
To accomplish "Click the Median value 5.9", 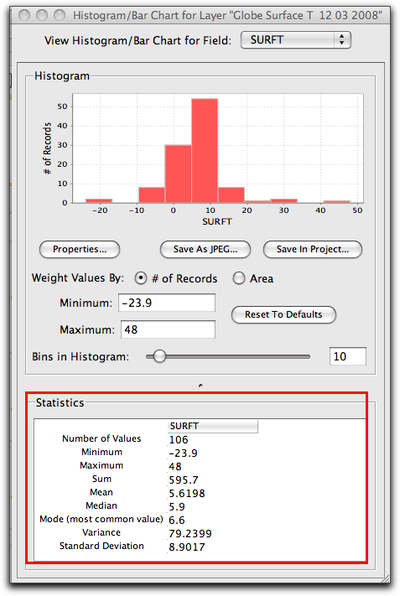I will point(177,507).
